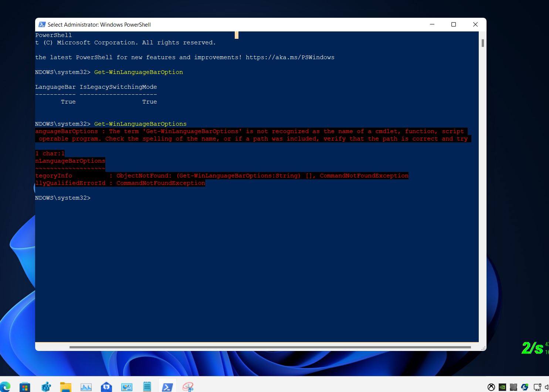Image resolution: width=549 pixels, height=392 pixels.
Task: Close the Administrator PowerShell window
Action: (475, 24)
